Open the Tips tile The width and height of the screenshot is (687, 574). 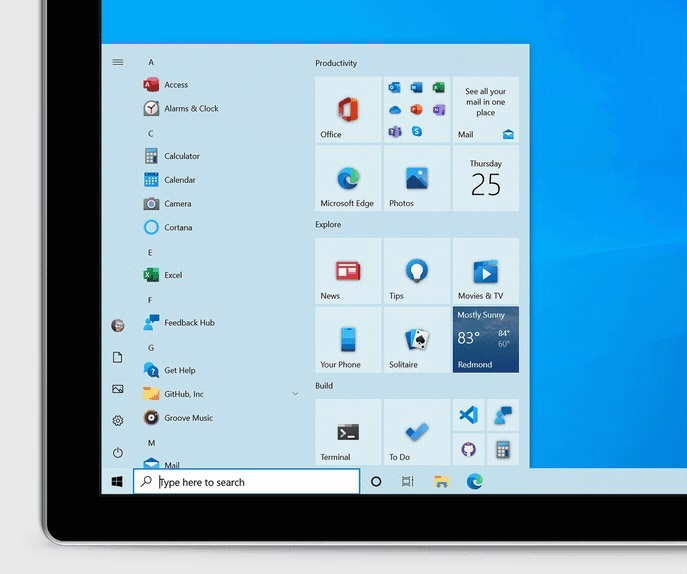click(417, 271)
